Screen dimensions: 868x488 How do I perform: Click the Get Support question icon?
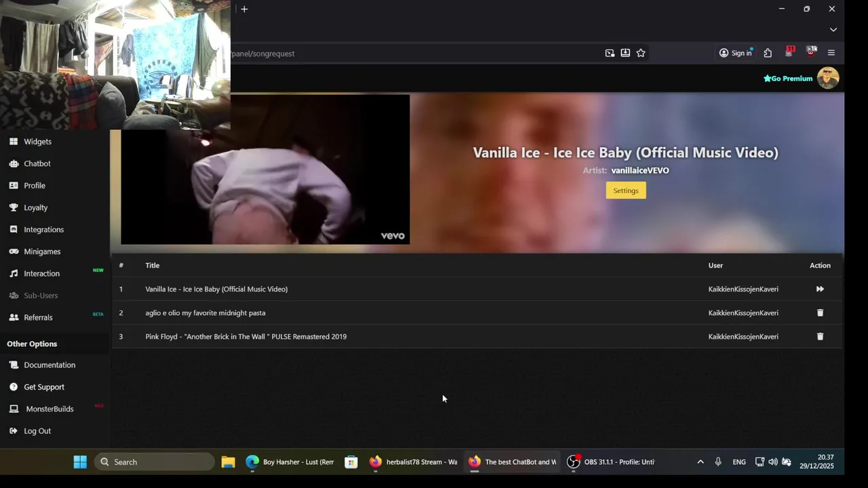[x=14, y=387]
